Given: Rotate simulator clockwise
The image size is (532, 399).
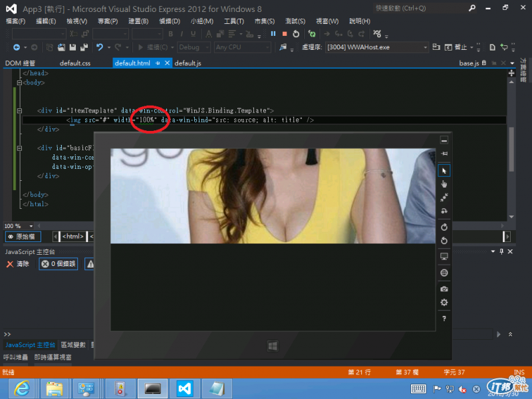Looking at the screenshot, I should 444,227.
